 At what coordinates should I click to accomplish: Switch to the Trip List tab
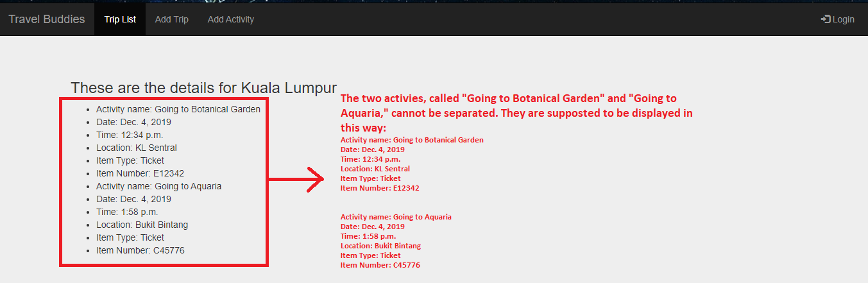(x=120, y=19)
